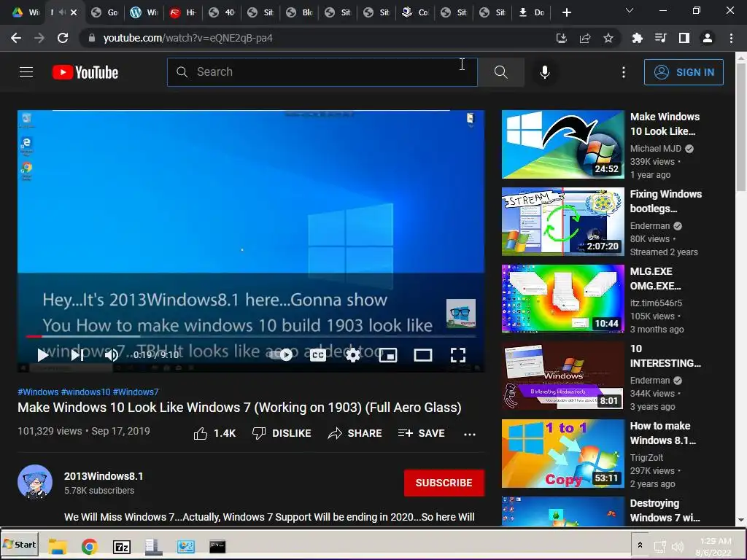Image resolution: width=747 pixels, height=560 pixels.
Task: Start voice search with microphone icon
Action: click(544, 72)
